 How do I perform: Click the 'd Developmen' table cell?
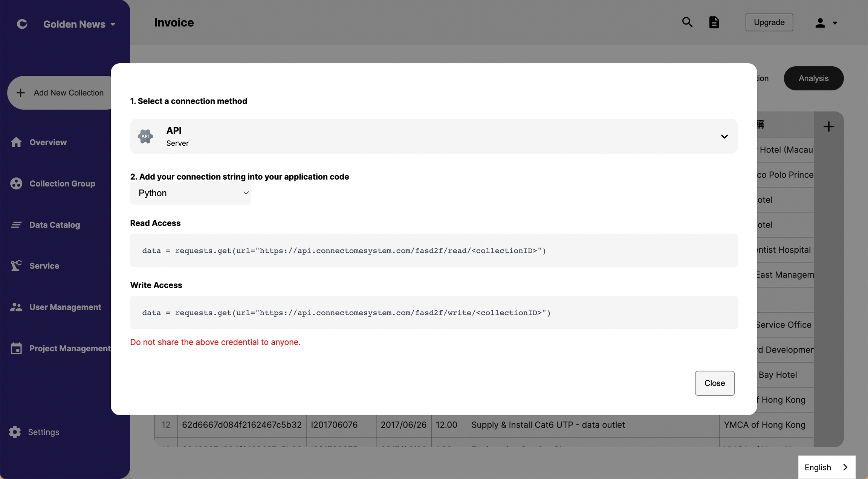point(785,350)
